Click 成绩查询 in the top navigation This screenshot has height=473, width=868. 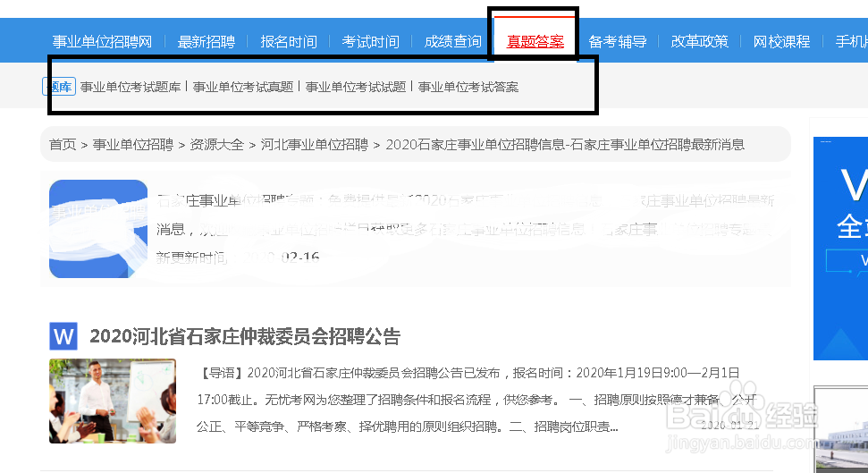tap(453, 41)
